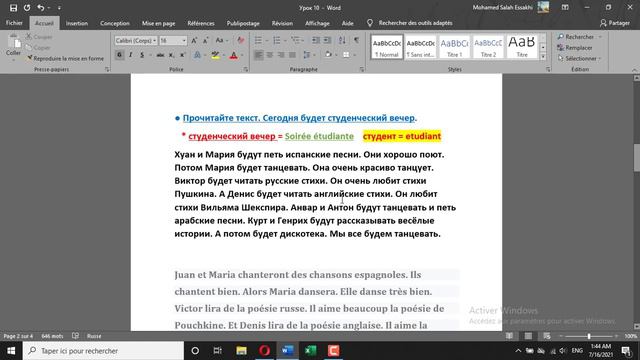The width and height of the screenshot is (640, 360).
Task: Open the font name Calibri (Corps) dropdown
Action: 155,40
